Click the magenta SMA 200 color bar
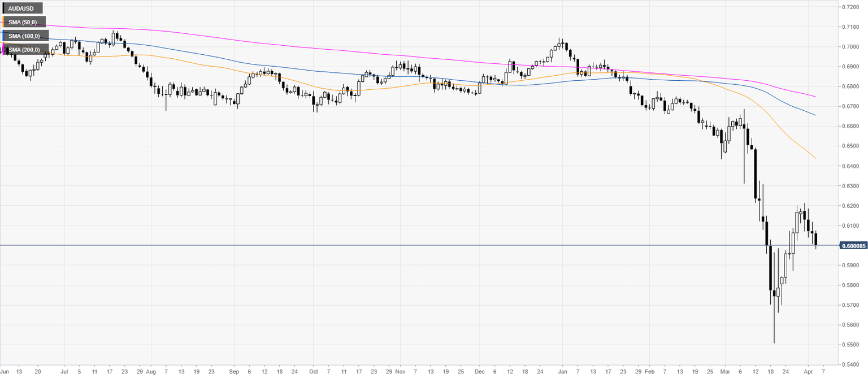 pos(3,50)
